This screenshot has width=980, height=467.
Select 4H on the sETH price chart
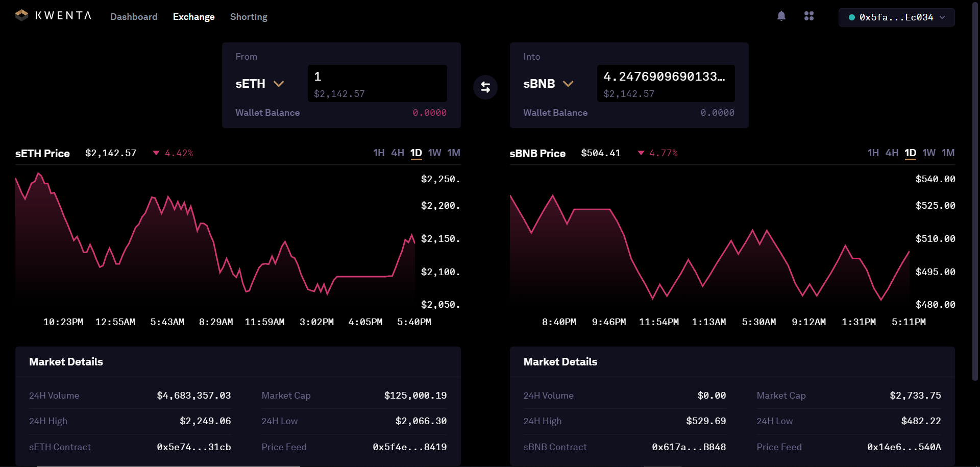(x=398, y=153)
